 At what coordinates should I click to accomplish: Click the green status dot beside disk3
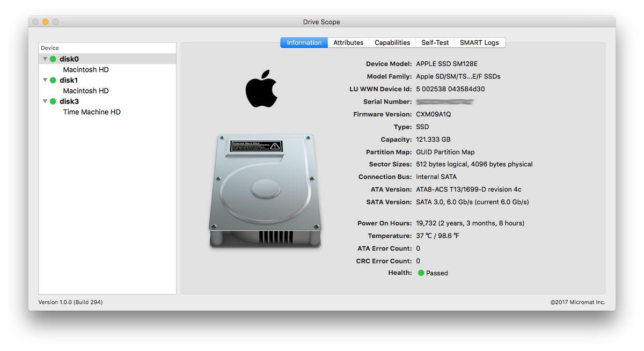(53, 101)
